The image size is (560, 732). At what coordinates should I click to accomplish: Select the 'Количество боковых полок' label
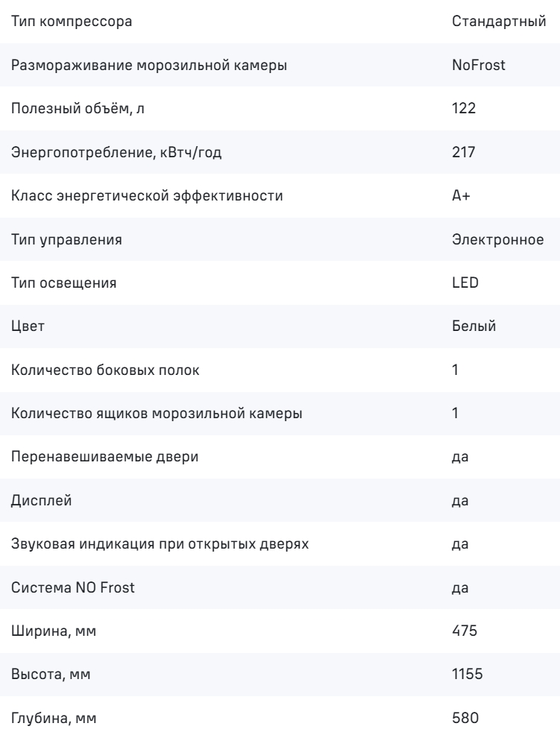click(x=105, y=370)
